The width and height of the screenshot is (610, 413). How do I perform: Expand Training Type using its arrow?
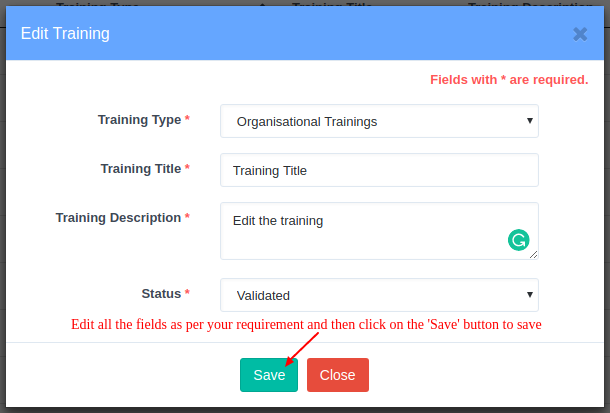(x=529, y=121)
